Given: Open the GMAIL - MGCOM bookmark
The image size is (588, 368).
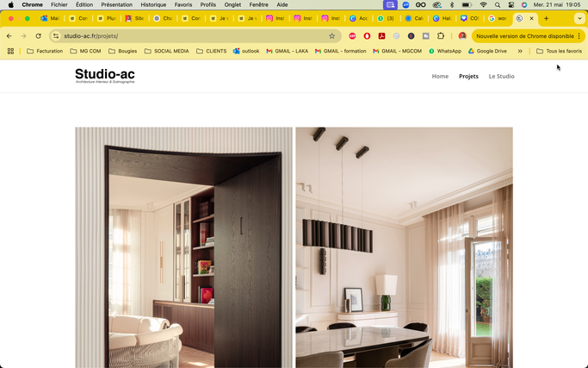Looking at the screenshot, I should 397,51.
